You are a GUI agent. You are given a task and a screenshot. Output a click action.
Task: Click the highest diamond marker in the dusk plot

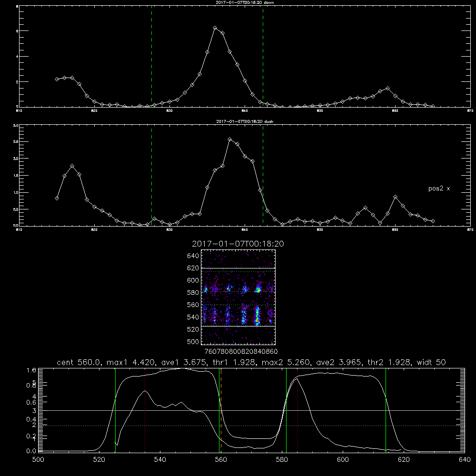click(x=230, y=139)
